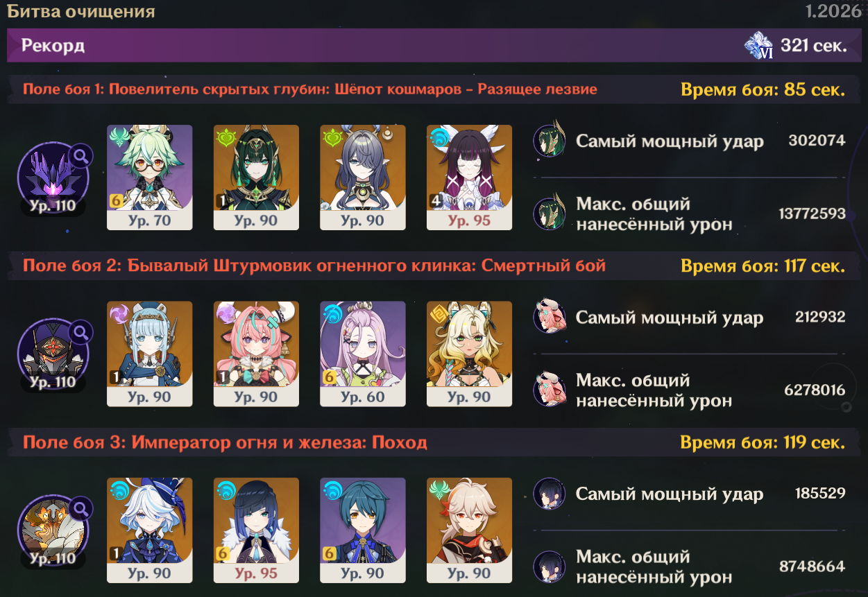
Task: Click the Поле боя 2 title header
Action: pos(314,266)
